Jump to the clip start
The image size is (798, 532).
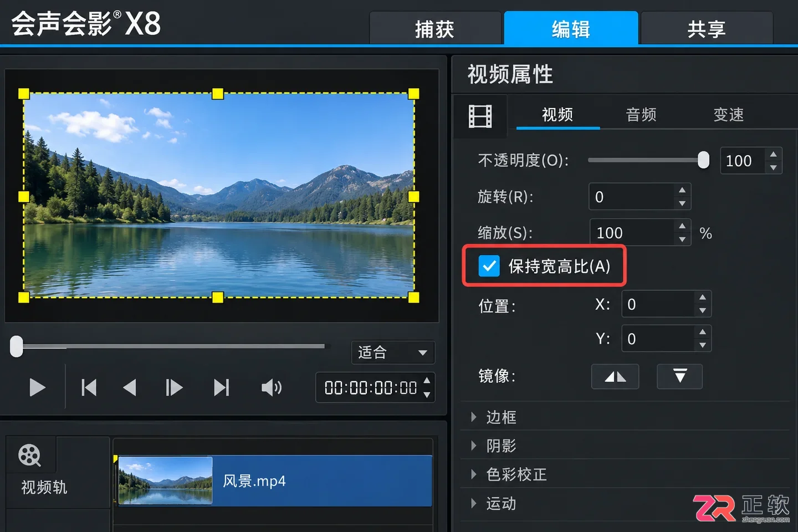[x=89, y=387]
